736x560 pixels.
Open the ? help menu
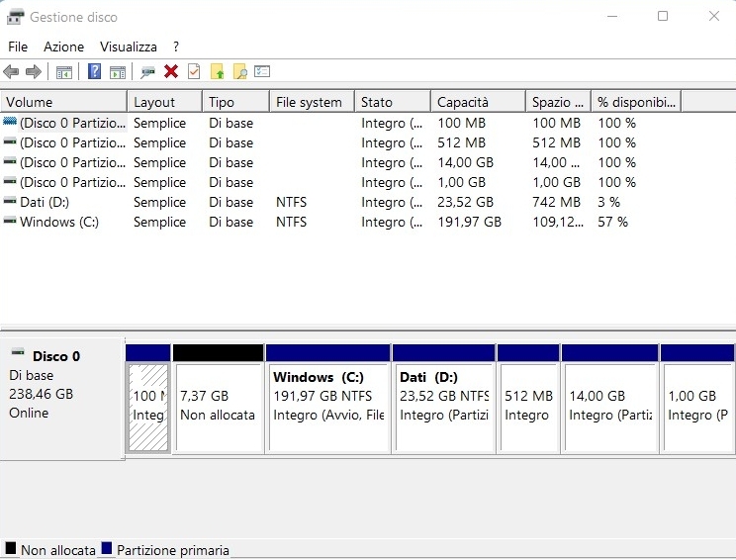click(175, 47)
